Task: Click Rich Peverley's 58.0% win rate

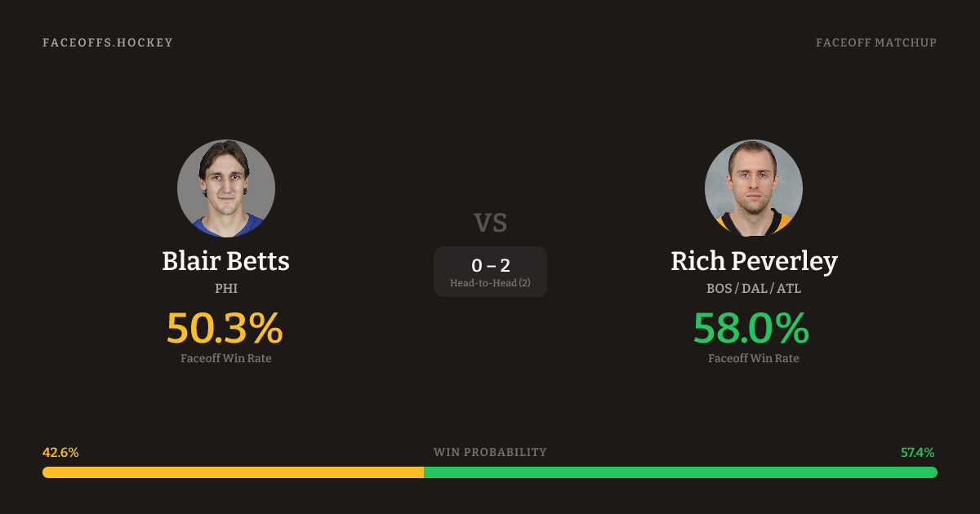Action: 751,328
